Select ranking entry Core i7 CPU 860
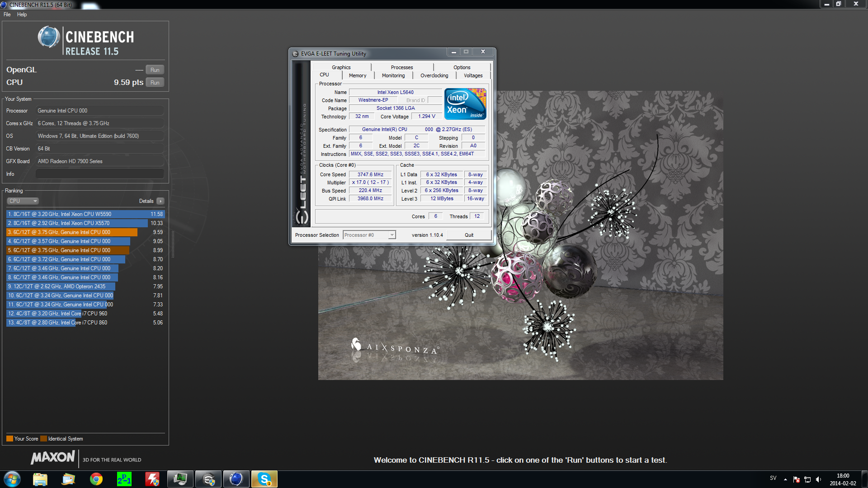868x488 pixels. point(85,323)
